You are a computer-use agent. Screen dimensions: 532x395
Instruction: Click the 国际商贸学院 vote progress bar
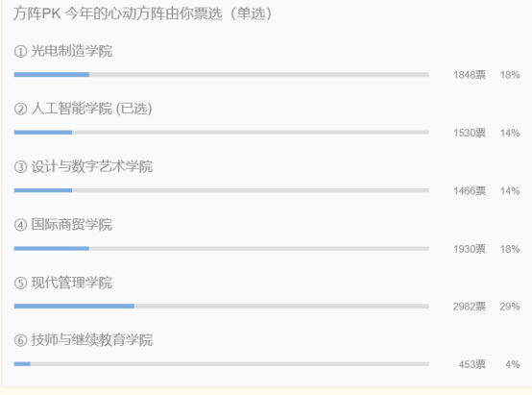(x=222, y=249)
